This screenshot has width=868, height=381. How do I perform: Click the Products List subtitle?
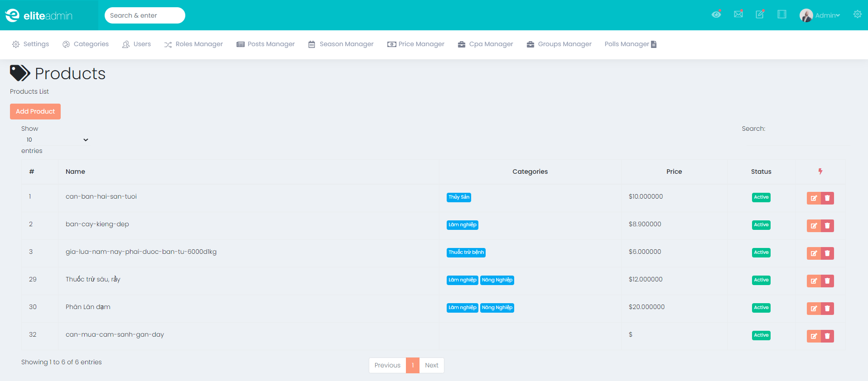tap(29, 91)
